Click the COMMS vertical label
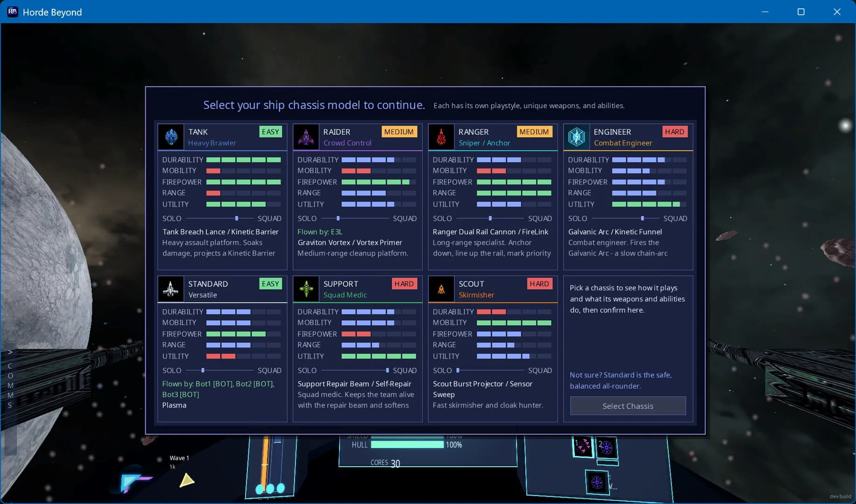 [10, 385]
